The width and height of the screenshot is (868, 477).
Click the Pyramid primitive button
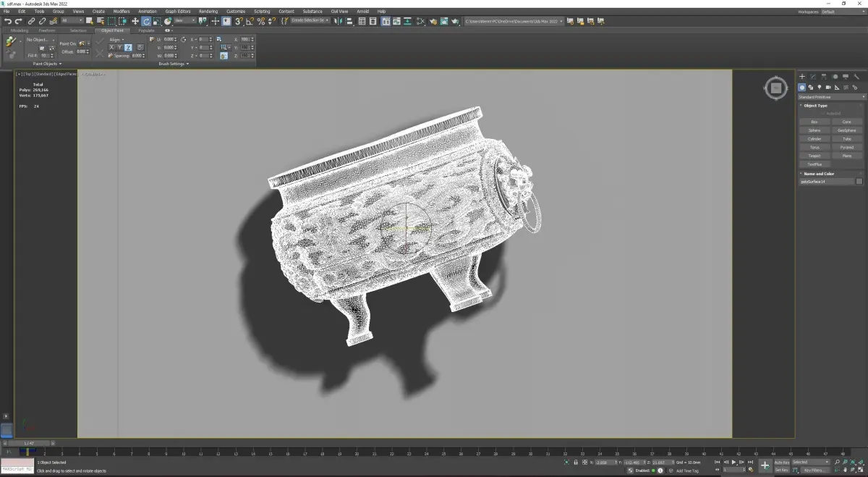847,147
